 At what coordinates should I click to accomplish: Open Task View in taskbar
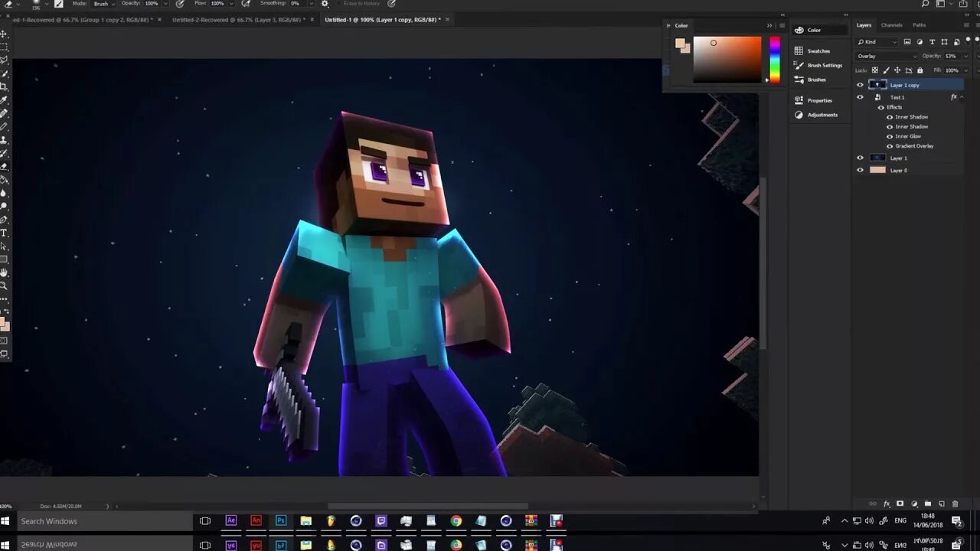click(x=205, y=521)
